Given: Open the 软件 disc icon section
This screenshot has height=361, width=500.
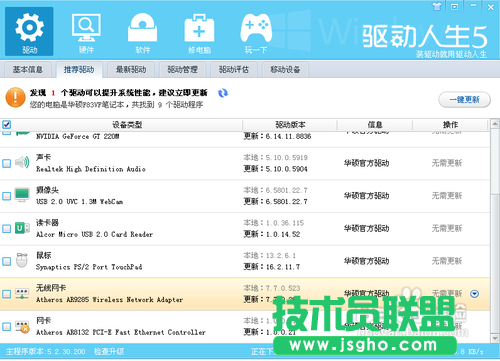Looking at the screenshot, I should [x=142, y=32].
